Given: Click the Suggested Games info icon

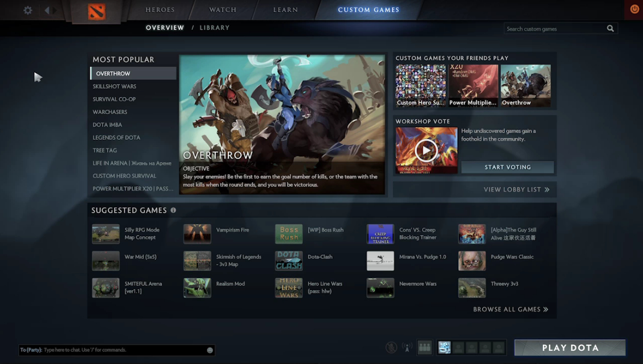Looking at the screenshot, I should (174, 210).
